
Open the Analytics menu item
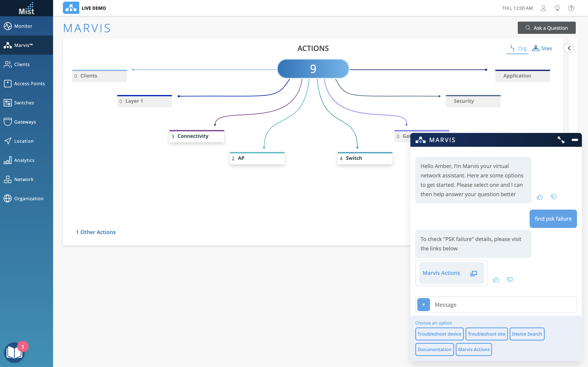click(24, 160)
